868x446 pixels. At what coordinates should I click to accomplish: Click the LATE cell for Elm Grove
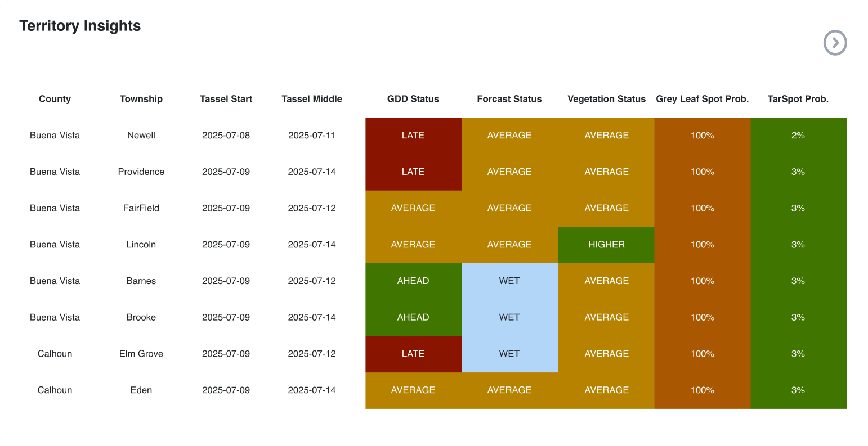[x=413, y=353]
